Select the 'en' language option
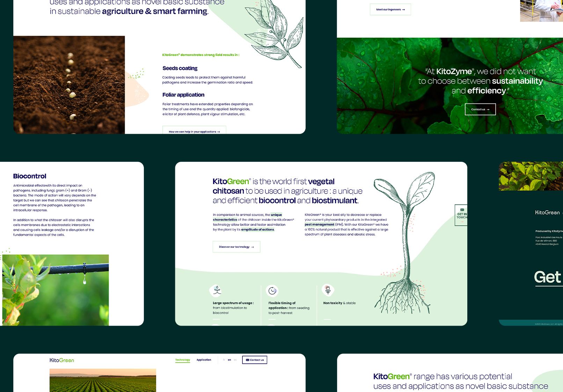This screenshot has width=563, height=392. point(229,360)
